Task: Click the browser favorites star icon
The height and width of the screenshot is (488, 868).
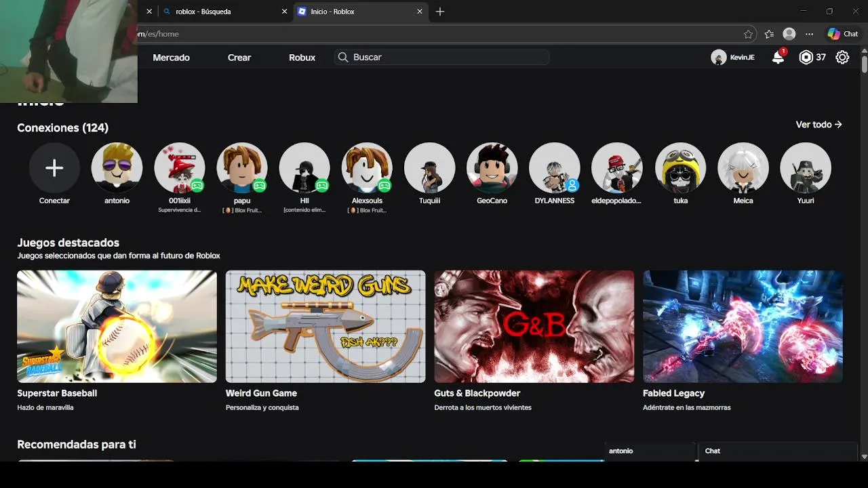Action: point(748,34)
